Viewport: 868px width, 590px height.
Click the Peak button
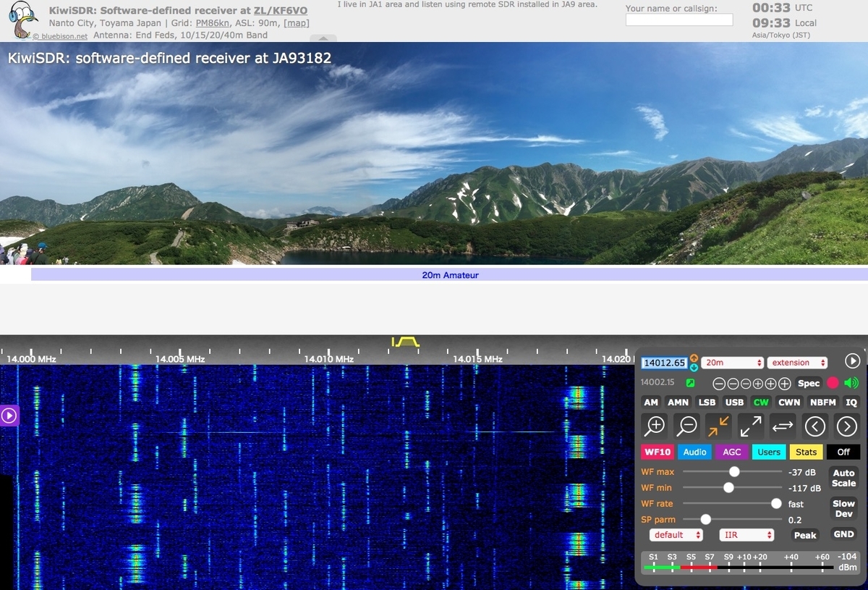[x=805, y=535]
